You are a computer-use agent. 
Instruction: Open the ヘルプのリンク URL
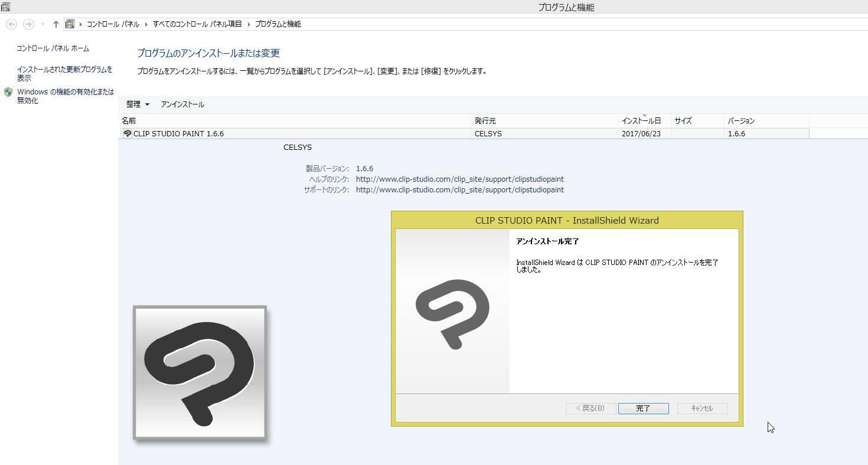[460, 179]
